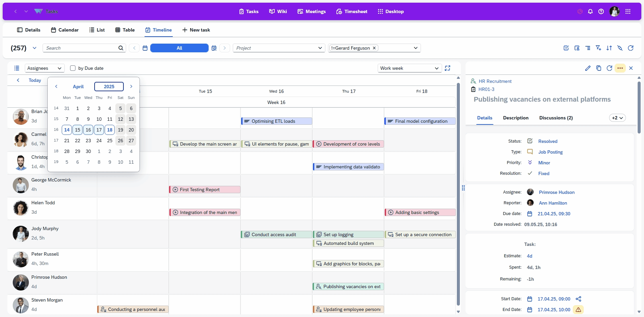Open the HR Recruitment project link

[495, 81]
